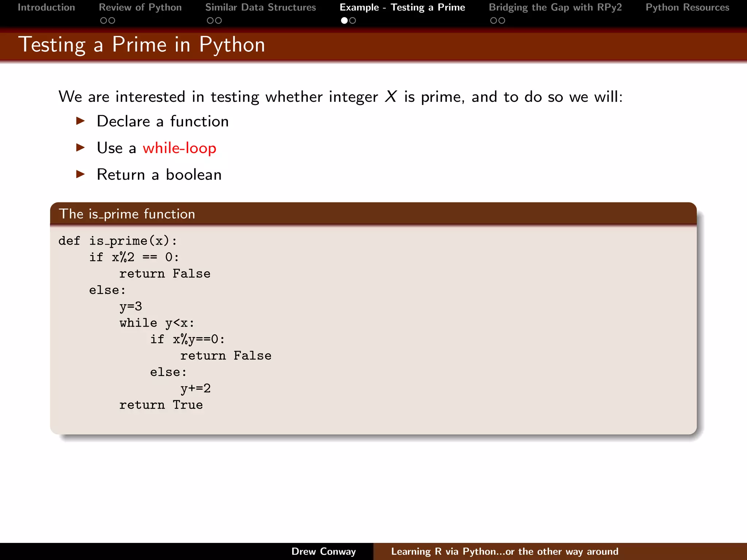The image size is (747, 560).
Task: Click first dot under Similar Data Structures
Action: click(x=210, y=21)
